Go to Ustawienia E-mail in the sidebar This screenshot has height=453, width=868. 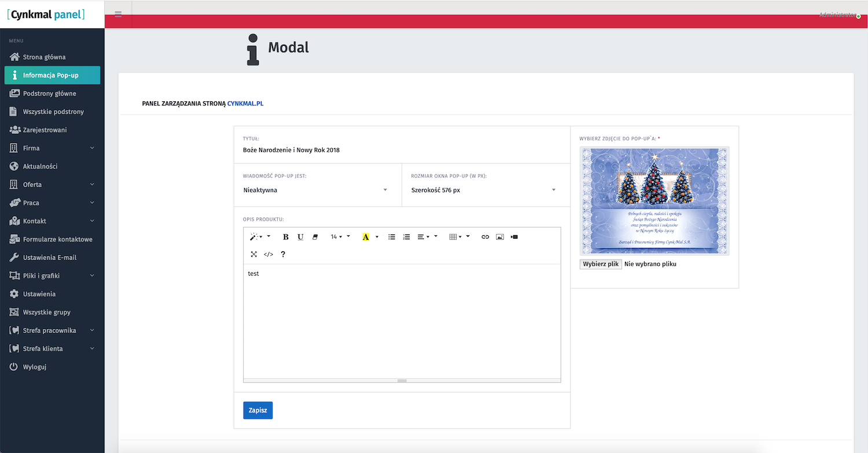(x=49, y=257)
